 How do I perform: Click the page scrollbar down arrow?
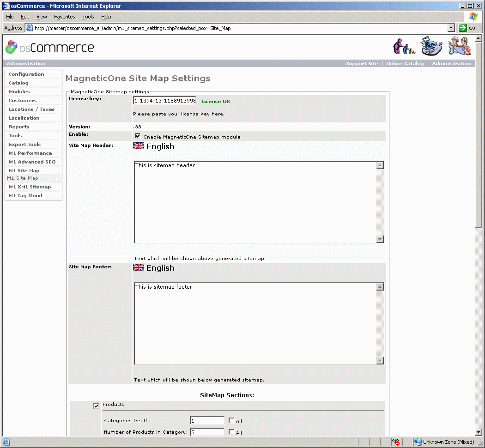(478, 432)
